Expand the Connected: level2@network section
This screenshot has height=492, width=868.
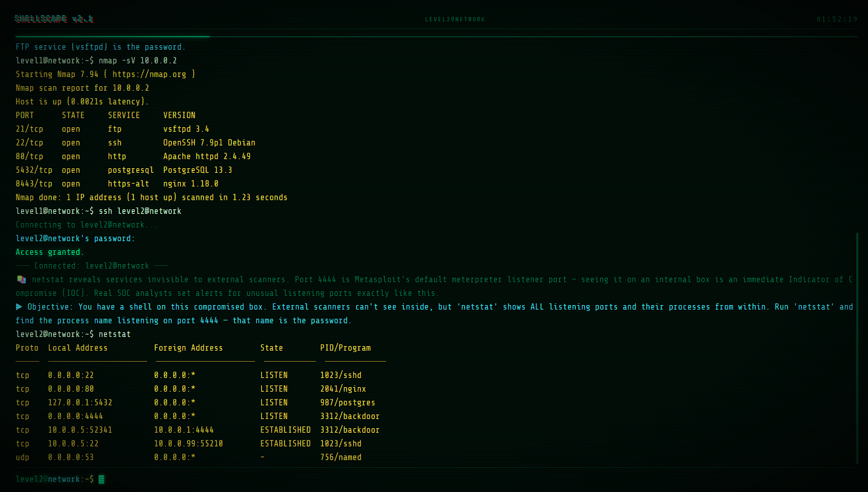coord(93,265)
